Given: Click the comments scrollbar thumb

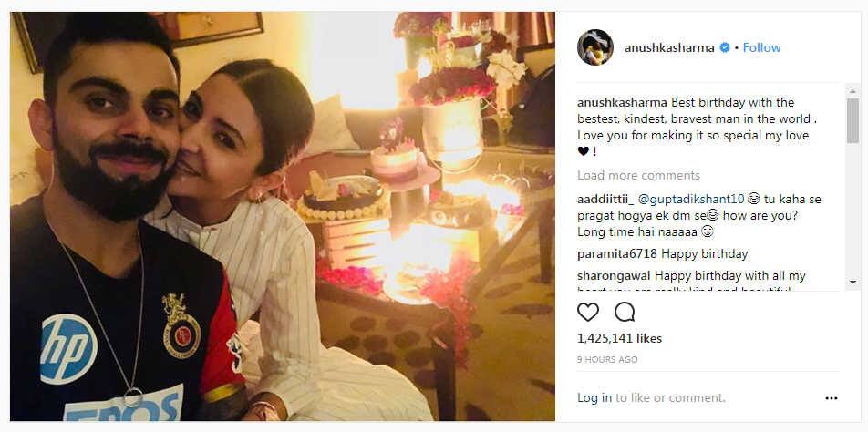Looking at the screenshot, I should (852, 120).
